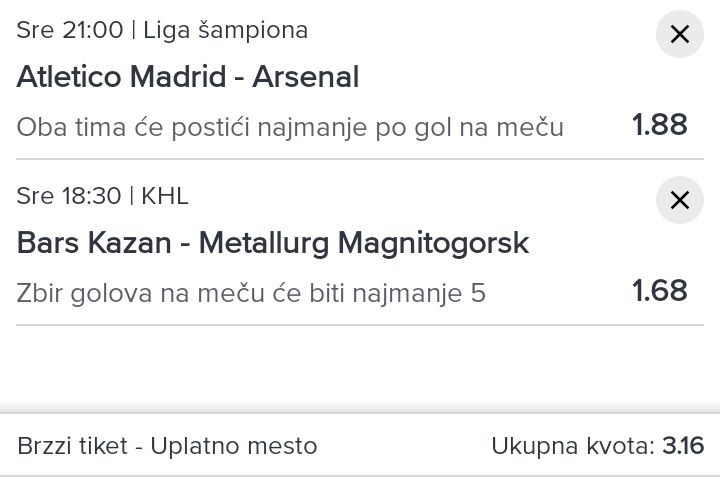Click the KHL league label
Screen dimensions: 720x477
click(x=165, y=196)
